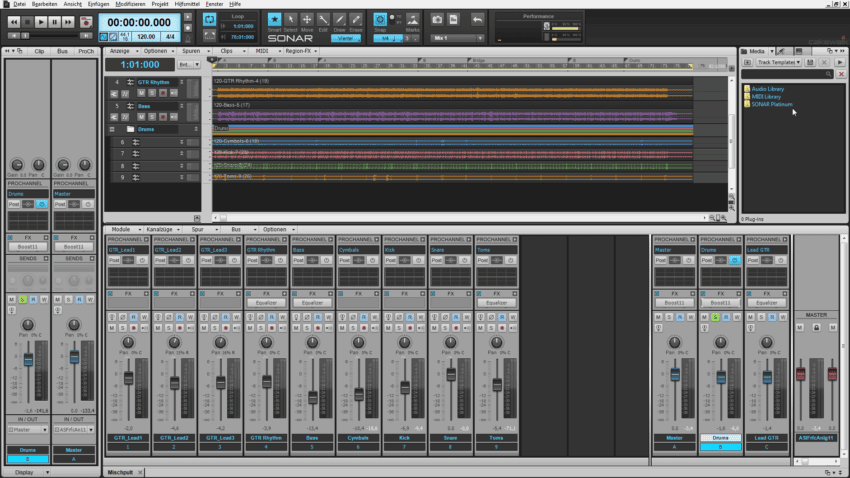Switch to the Bus tab in inspector

[x=62, y=51]
